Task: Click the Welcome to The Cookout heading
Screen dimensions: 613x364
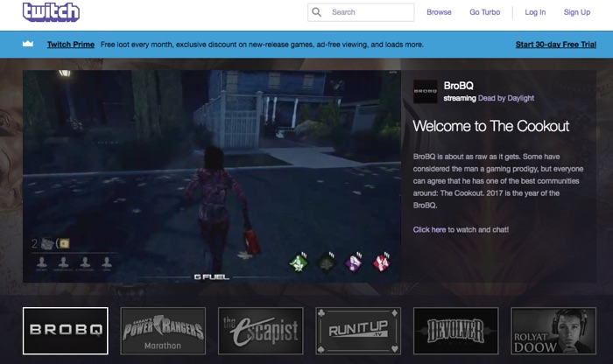Action: click(491, 126)
